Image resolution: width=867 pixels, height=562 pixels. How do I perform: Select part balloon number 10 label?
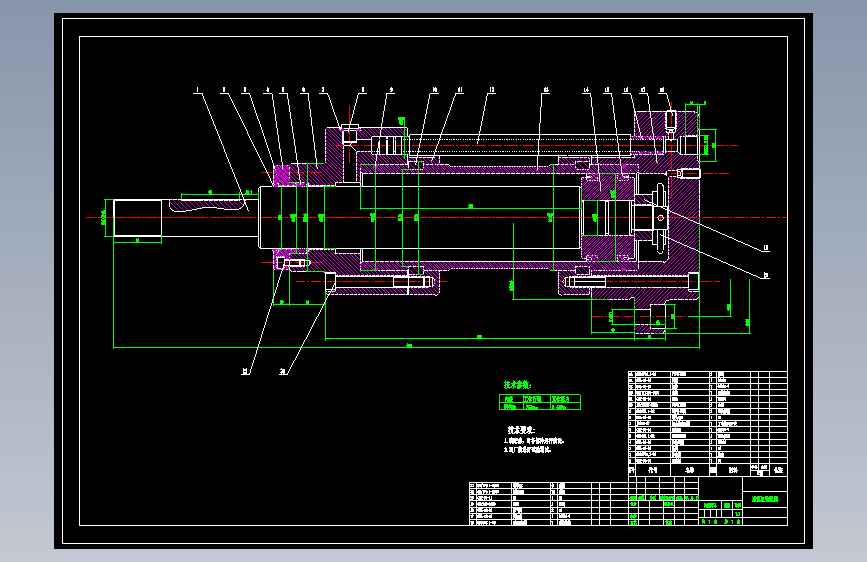(435, 90)
